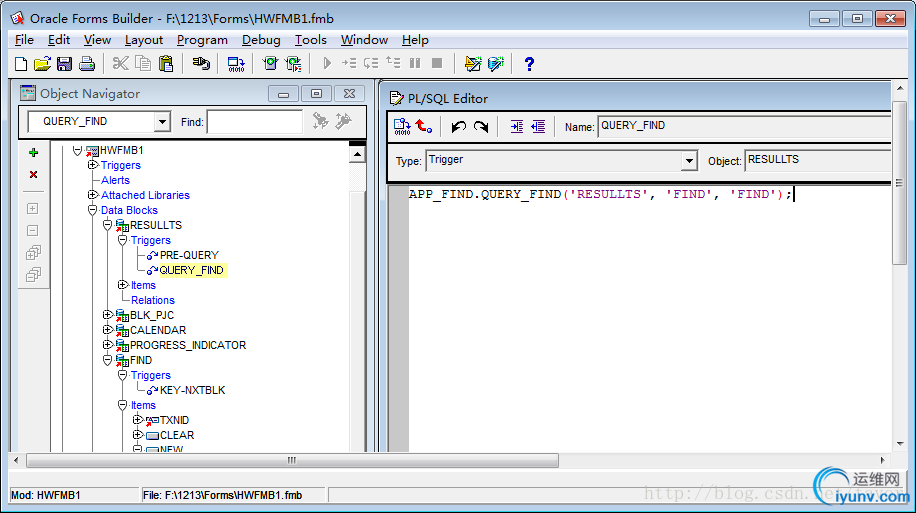The image size is (916, 513).
Task: Click the debugger Step Into icon
Action: tap(349, 63)
